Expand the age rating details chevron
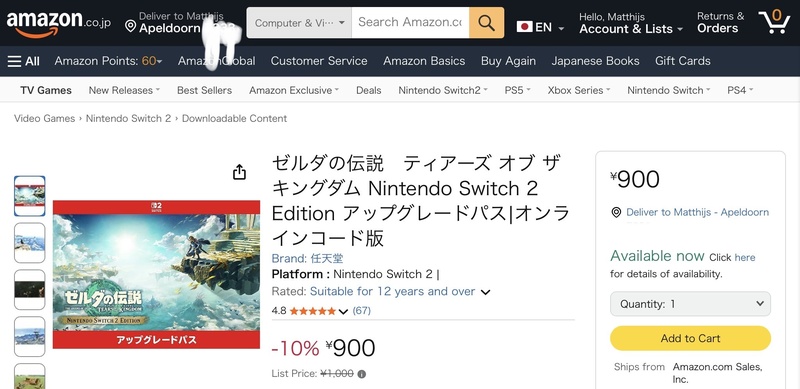Screen dimensions: 800x389 [x=485, y=293]
